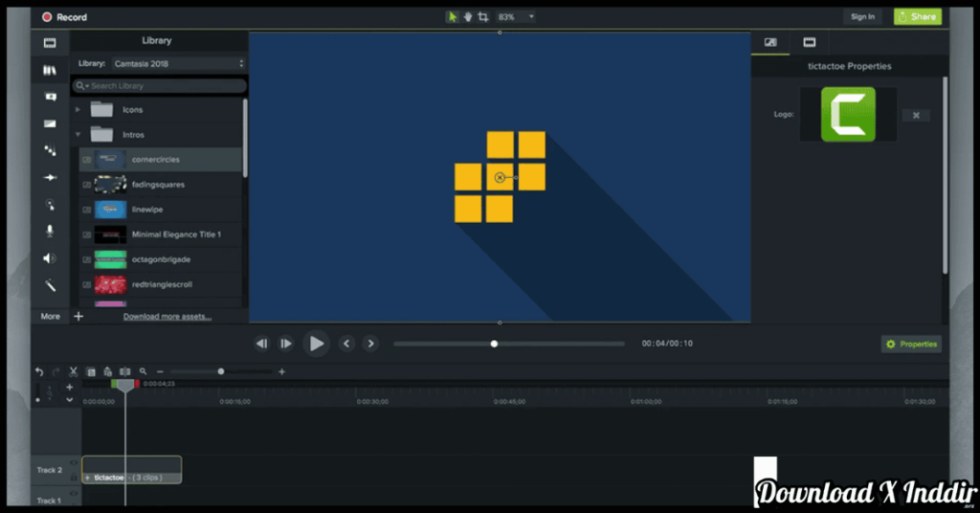This screenshot has width=980, height=513.
Task: Open the Annotations tab icon
Action: tap(50, 97)
